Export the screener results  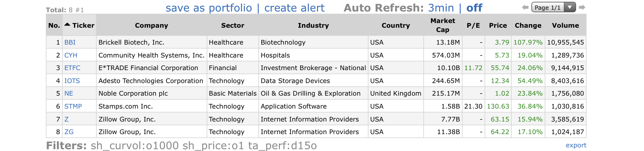pos(576,145)
